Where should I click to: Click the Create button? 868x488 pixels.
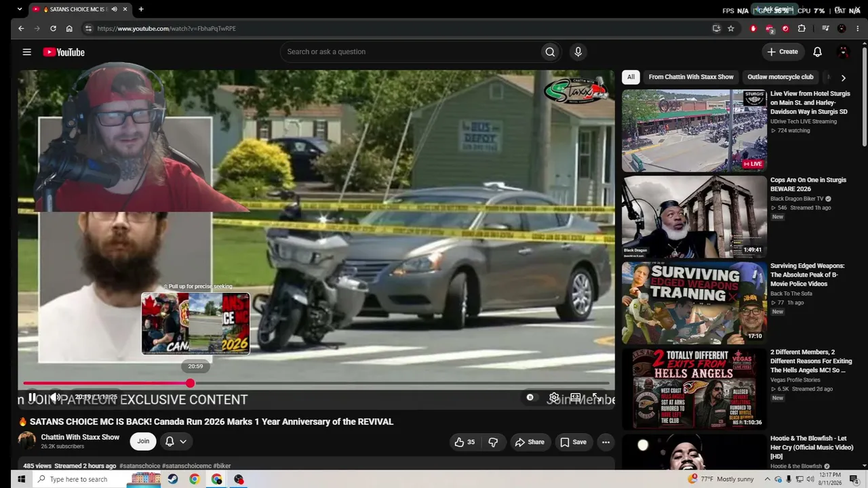click(783, 52)
